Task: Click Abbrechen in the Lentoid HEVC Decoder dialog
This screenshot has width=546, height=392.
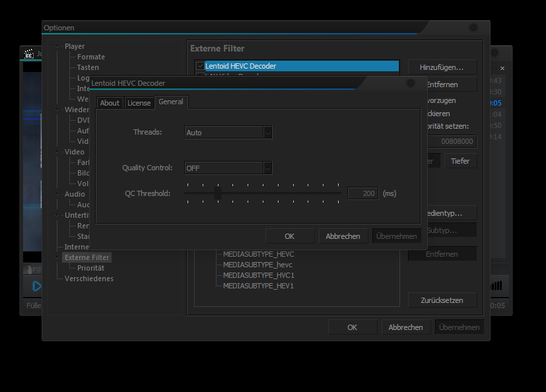Action: point(343,236)
